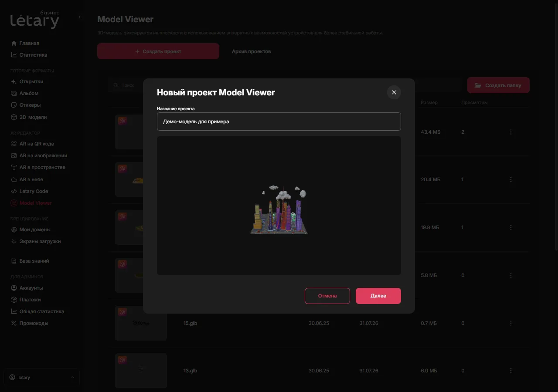The image size is (558, 392).
Task: Open Общая статистика
Action: [41, 311]
